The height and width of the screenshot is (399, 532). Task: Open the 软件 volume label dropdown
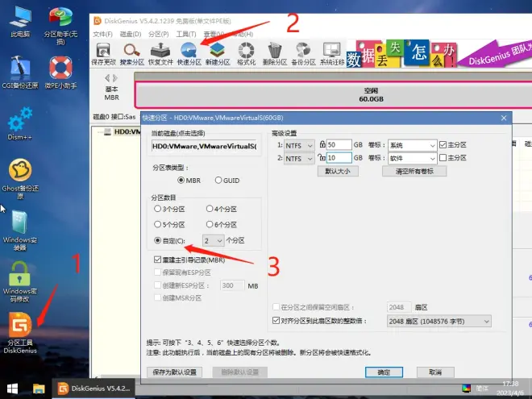pyautogui.click(x=412, y=159)
